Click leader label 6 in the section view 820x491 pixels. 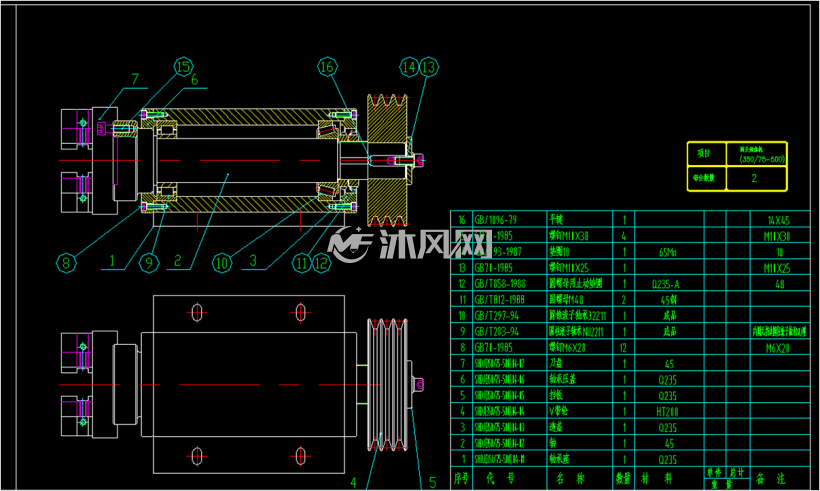195,79
